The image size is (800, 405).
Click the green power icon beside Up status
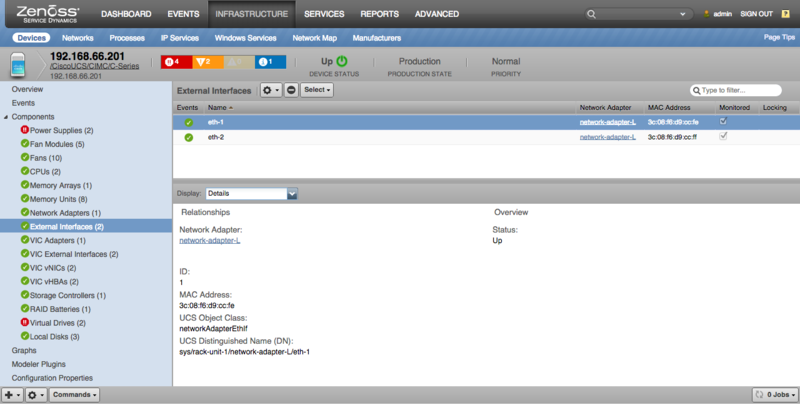[342, 61]
